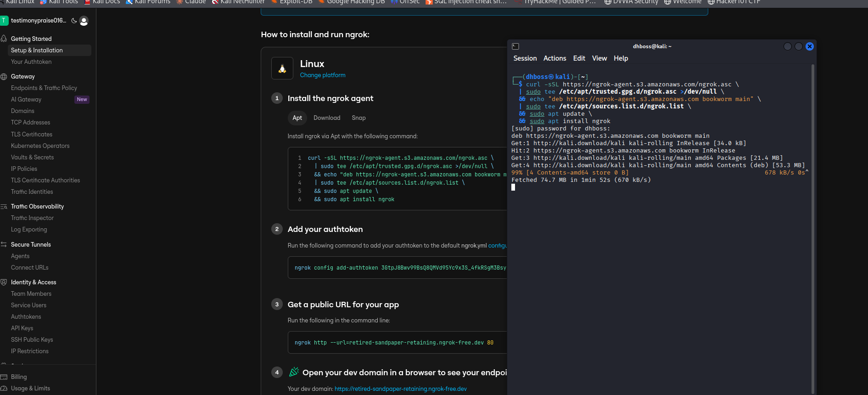Click the add-authtoken command code block
The width and height of the screenshot is (868, 395).
pyautogui.click(x=398, y=268)
